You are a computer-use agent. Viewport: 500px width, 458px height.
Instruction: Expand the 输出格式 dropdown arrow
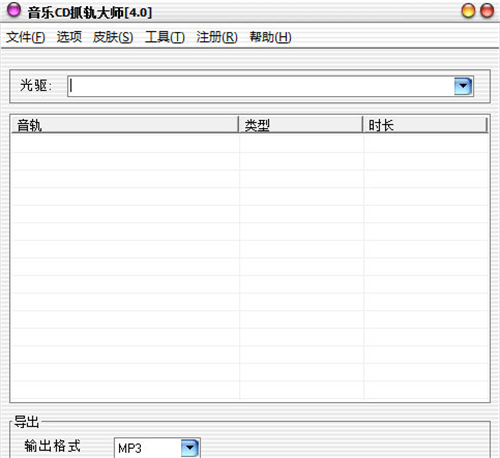[x=190, y=448]
